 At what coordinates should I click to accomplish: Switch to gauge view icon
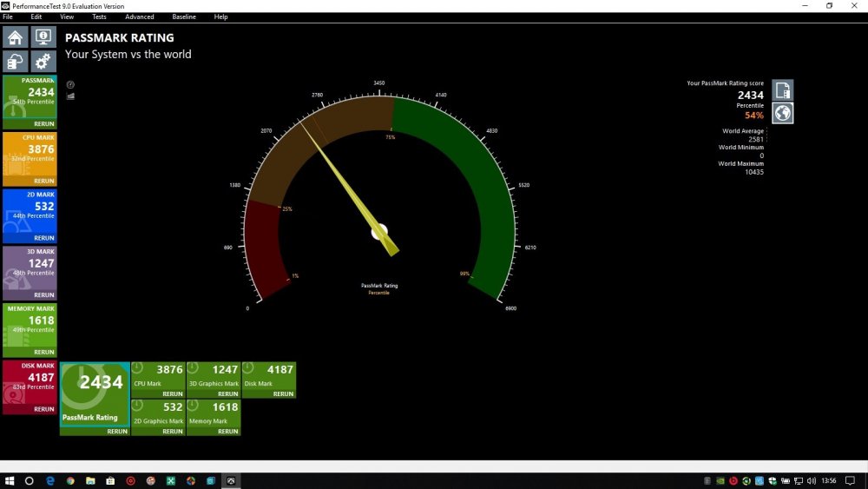point(70,85)
